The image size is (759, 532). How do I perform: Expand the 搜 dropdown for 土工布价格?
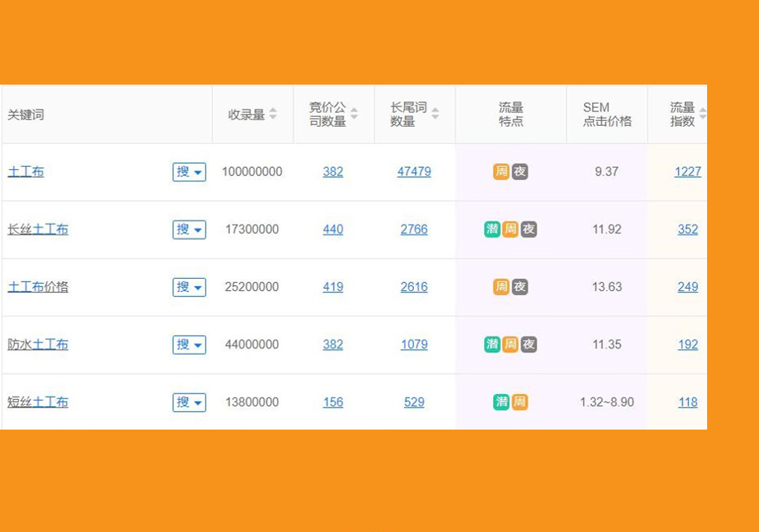(189, 287)
